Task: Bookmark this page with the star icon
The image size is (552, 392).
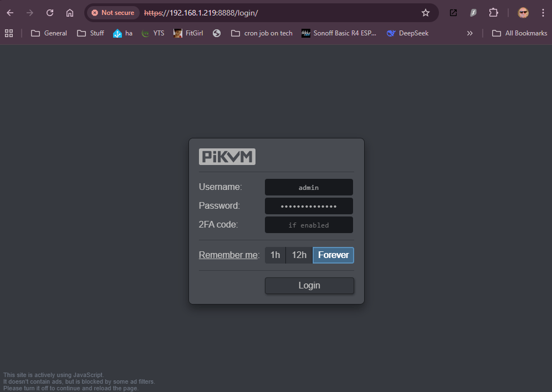Action: 426,13
